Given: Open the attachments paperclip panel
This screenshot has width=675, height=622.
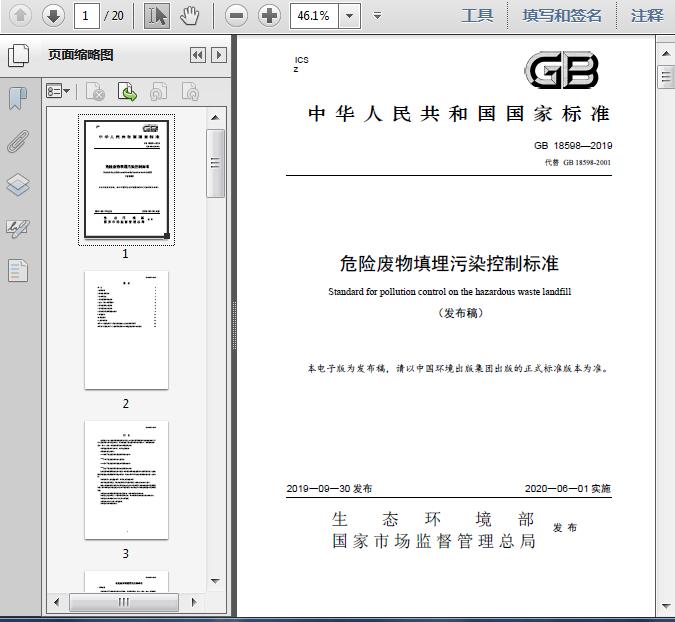Looking at the screenshot, I should (18, 141).
